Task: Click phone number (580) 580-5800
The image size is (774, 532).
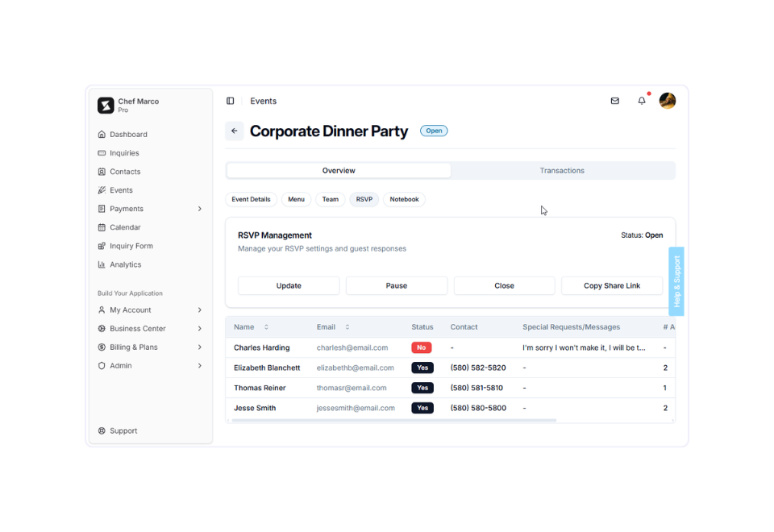Action: (478, 408)
